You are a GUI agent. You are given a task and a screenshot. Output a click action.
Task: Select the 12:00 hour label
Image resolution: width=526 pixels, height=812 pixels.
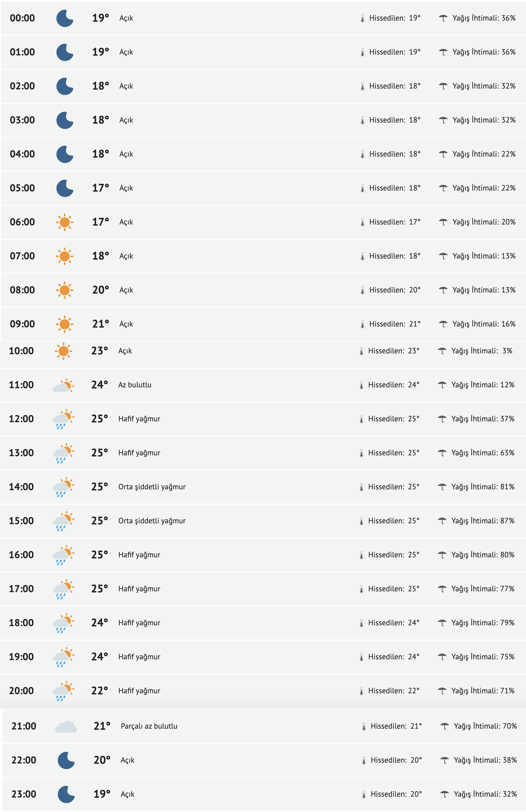(x=21, y=419)
